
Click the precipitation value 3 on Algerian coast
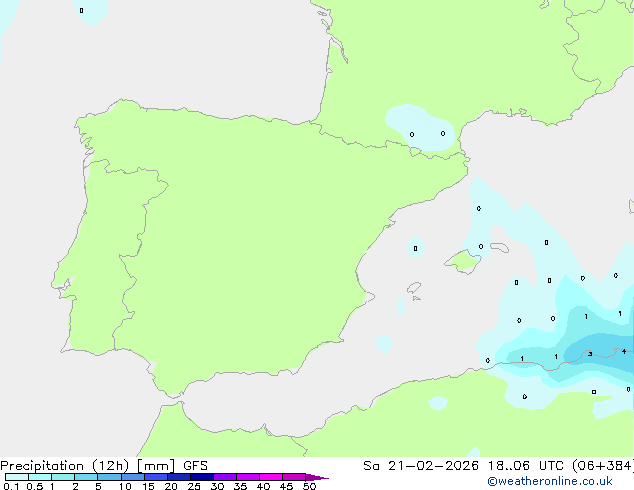(590, 354)
